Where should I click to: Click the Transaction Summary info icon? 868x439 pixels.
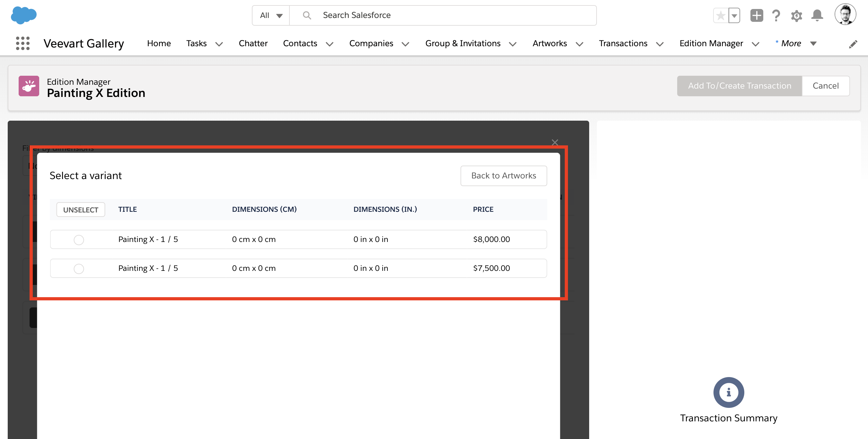729,392
